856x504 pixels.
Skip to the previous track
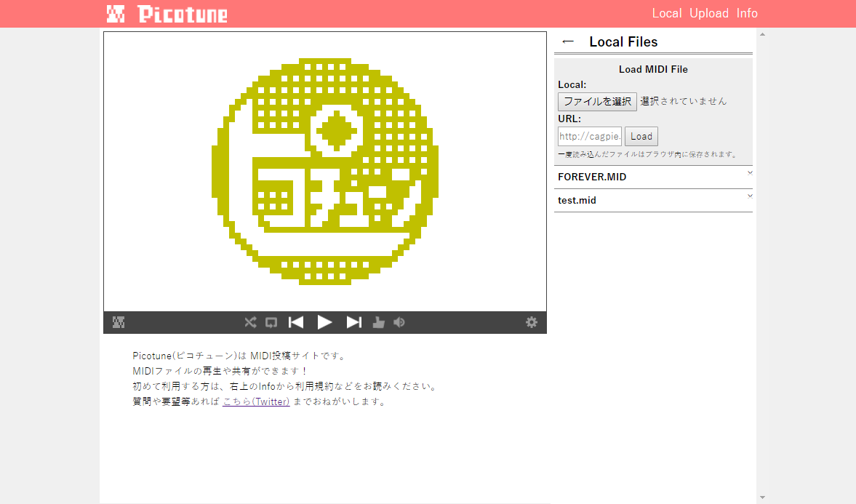[x=296, y=322]
